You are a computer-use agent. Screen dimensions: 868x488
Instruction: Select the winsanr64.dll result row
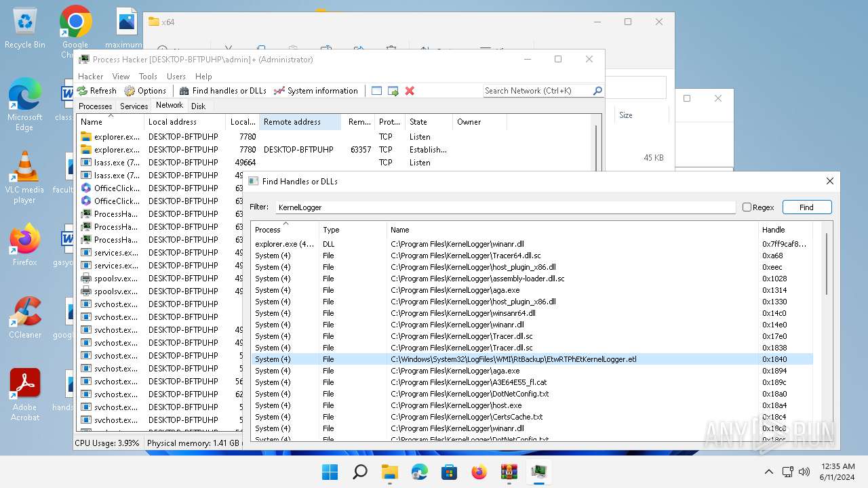click(532, 313)
